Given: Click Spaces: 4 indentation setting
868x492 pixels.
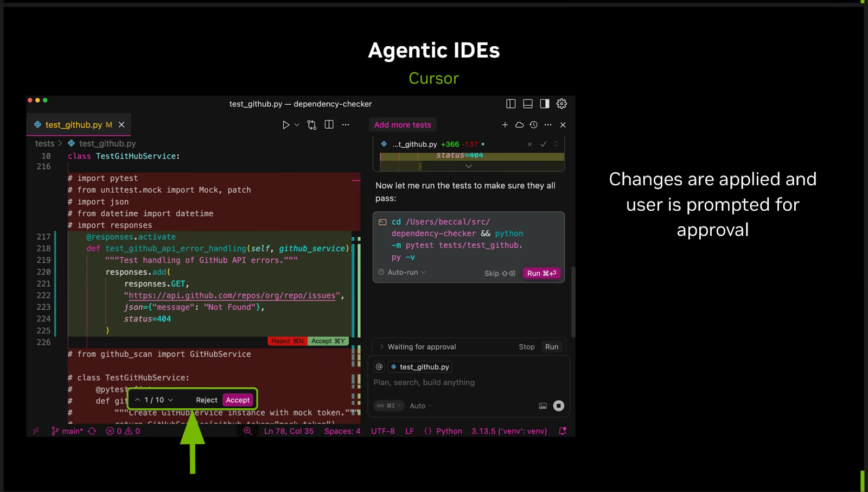Looking at the screenshot, I should click(x=342, y=431).
